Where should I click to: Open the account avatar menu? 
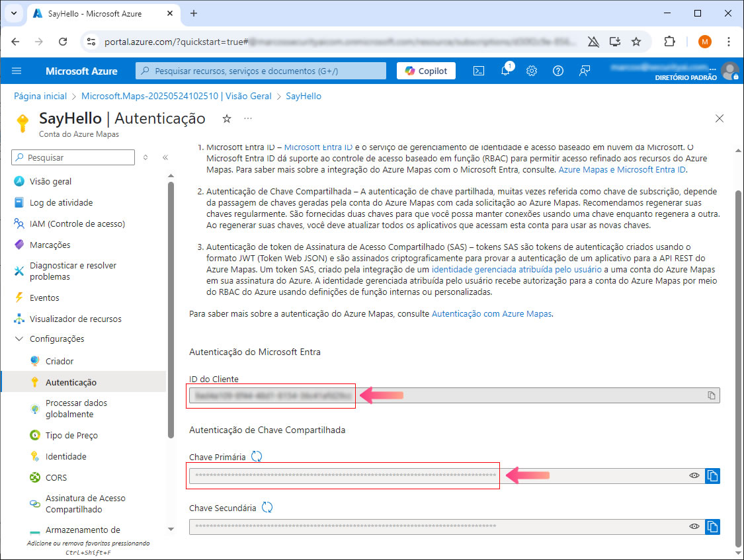(729, 71)
